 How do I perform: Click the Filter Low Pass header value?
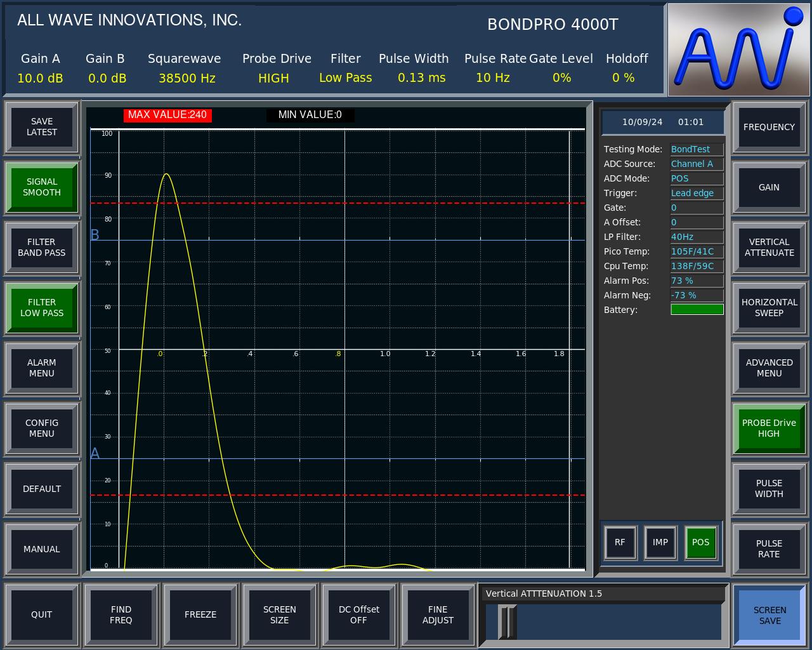click(346, 78)
